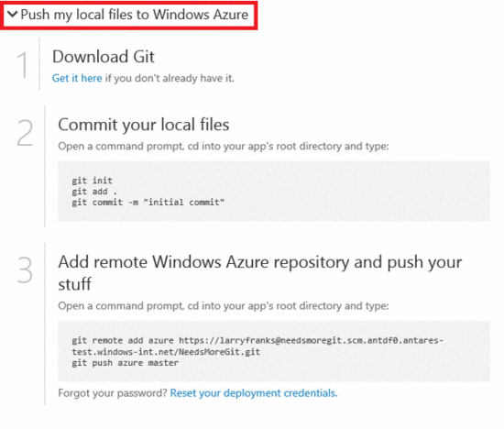Click the step 2 command prompt instruction
504x429 pixels.
[x=224, y=147]
